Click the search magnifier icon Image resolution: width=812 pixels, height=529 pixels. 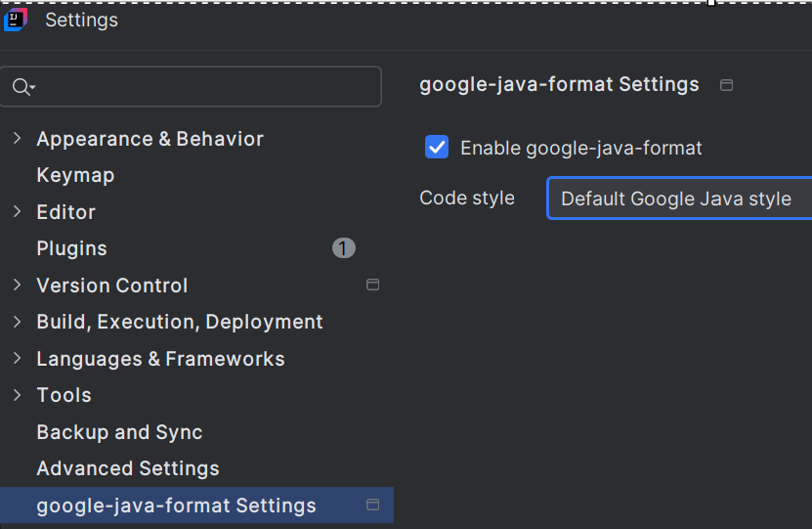click(x=21, y=88)
